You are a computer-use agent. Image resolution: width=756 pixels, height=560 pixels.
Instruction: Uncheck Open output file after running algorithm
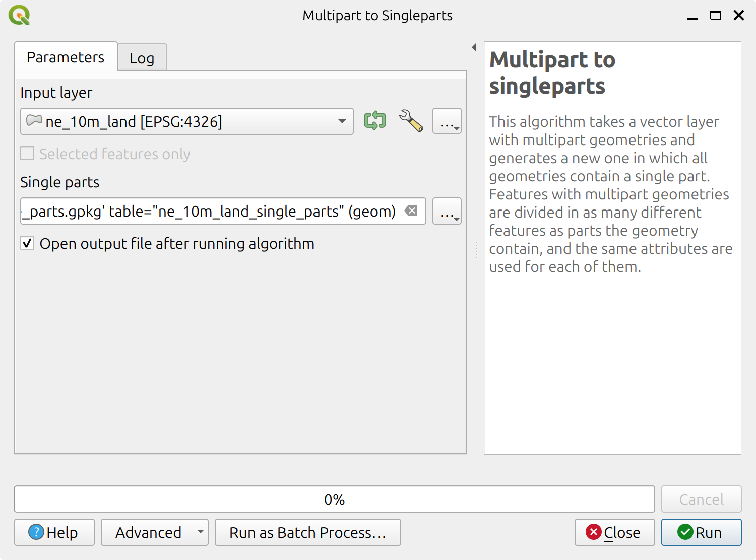(27, 243)
